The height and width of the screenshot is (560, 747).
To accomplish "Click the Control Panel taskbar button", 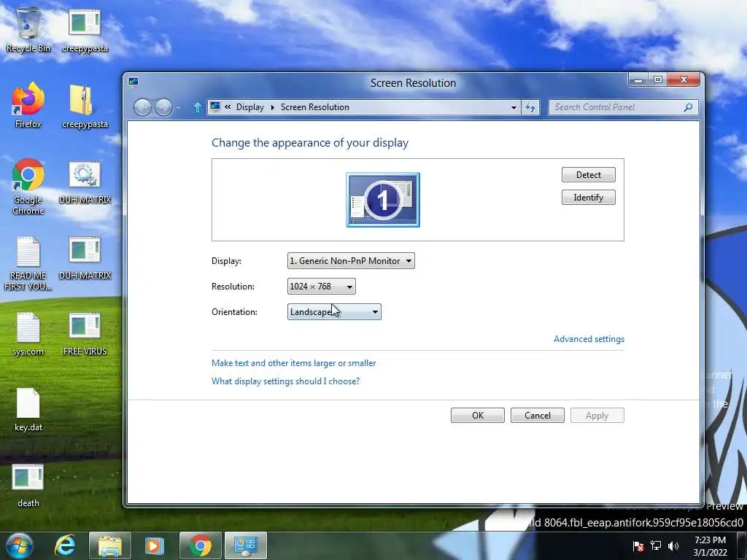I will [x=246, y=545].
